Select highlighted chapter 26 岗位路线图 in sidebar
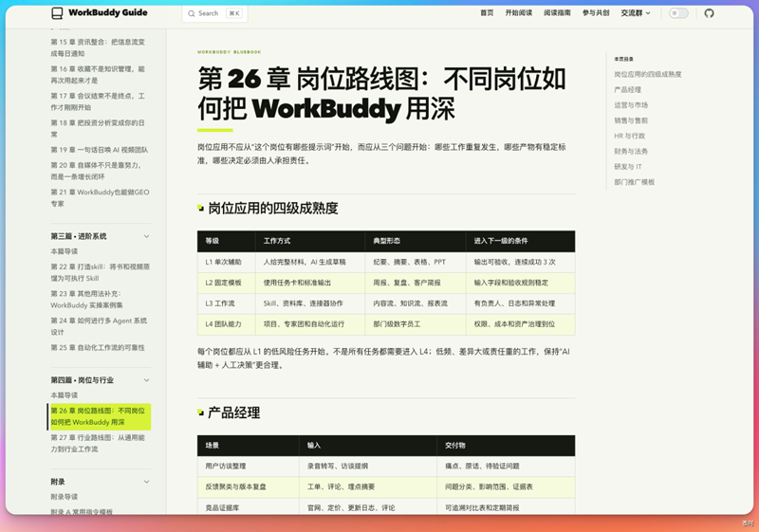 pyautogui.click(x=100, y=416)
